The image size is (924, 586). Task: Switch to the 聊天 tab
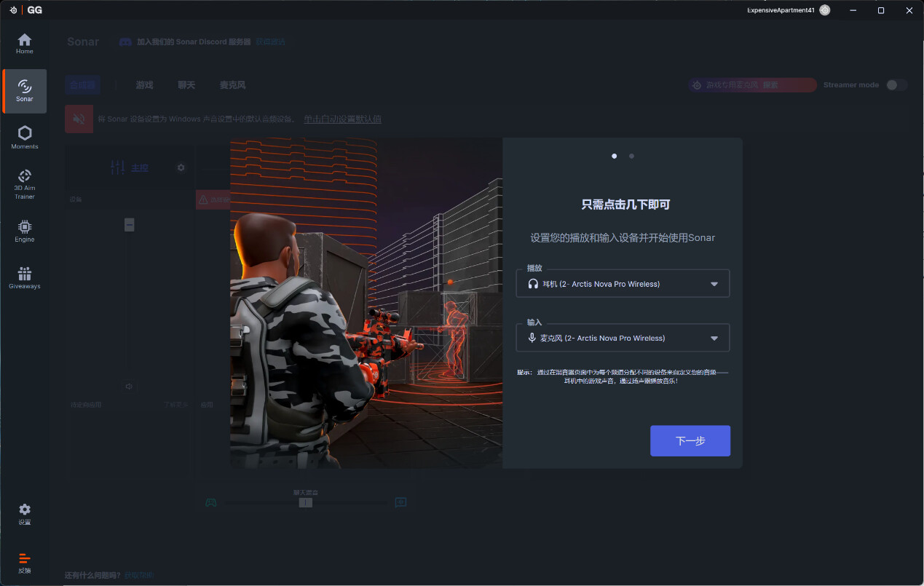[x=186, y=85]
